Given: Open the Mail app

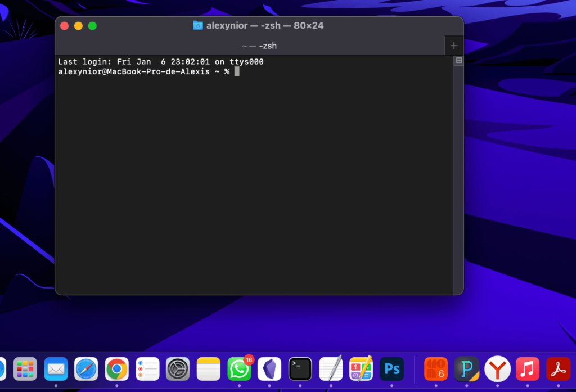Looking at the screenshot, I should click(x=56, y=370).
